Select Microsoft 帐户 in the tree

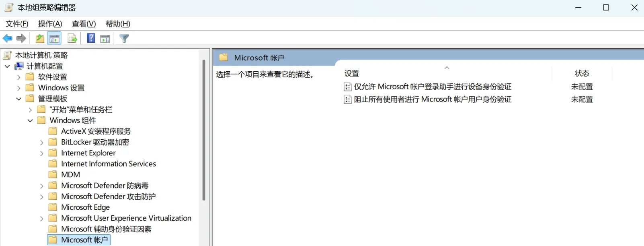[x=84, y=240]
